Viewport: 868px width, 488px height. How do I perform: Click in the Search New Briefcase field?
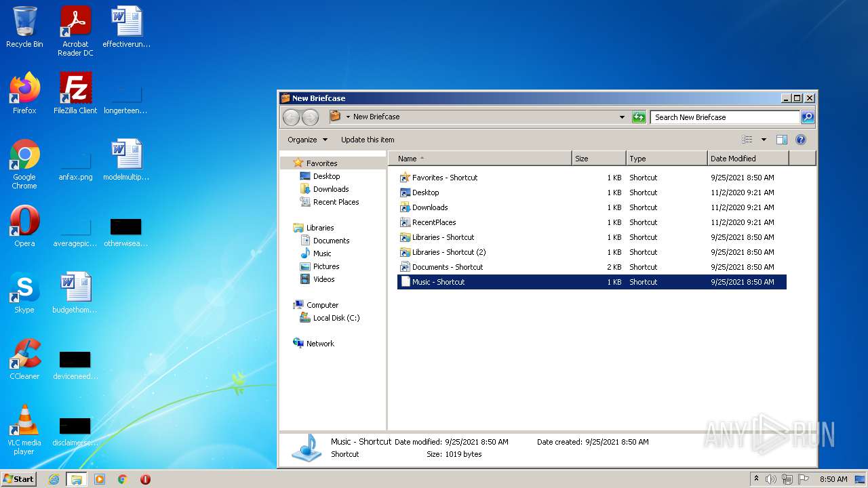click(x=725, y=117)
